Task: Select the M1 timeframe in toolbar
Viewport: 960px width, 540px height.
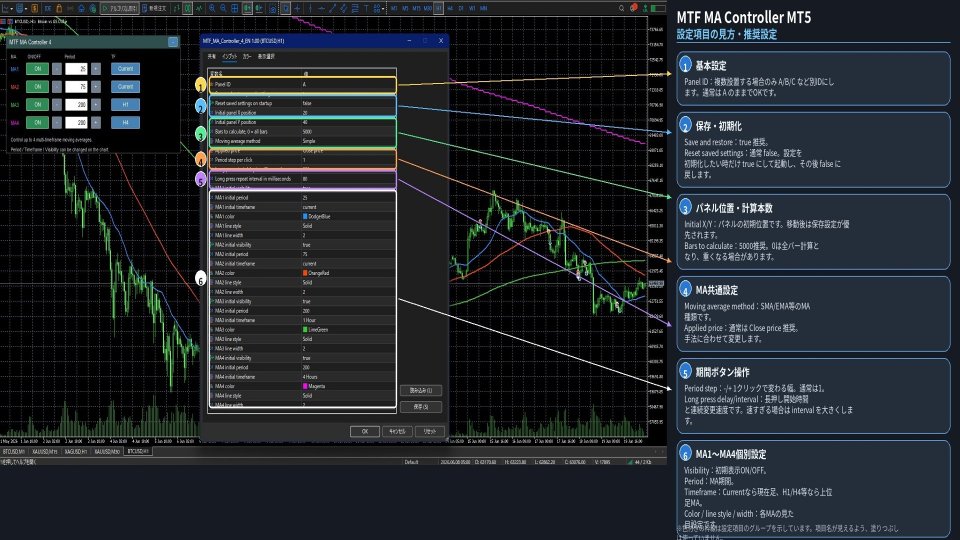Action: click(x=394, y=9)
